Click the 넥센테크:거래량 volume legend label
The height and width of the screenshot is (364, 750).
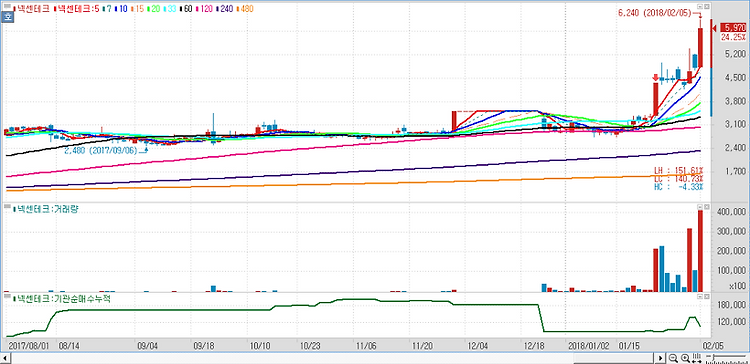47,209
